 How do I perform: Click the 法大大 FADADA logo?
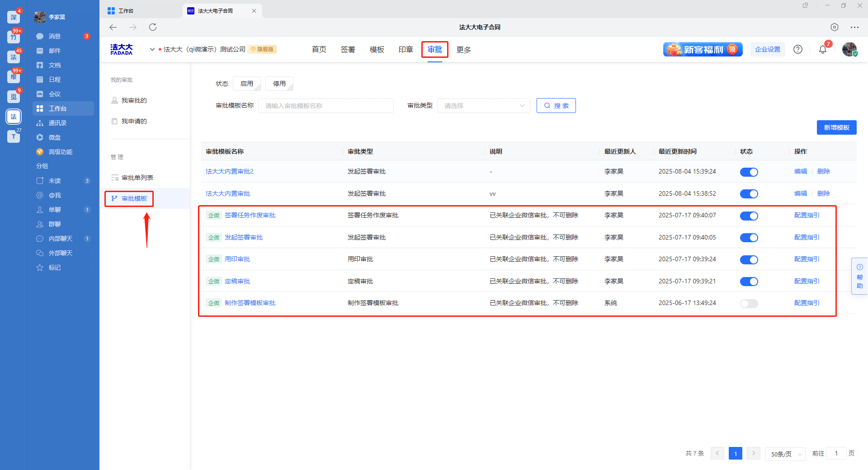tap(122, 49)
